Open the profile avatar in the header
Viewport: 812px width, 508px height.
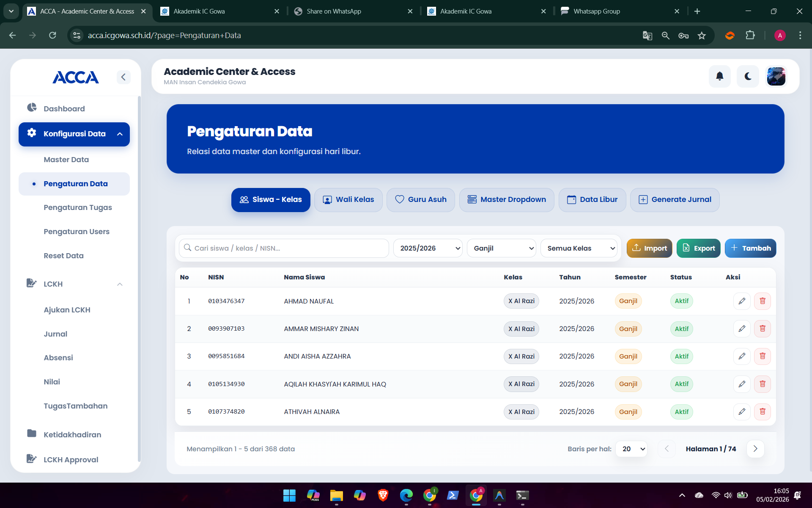[776, 76]
